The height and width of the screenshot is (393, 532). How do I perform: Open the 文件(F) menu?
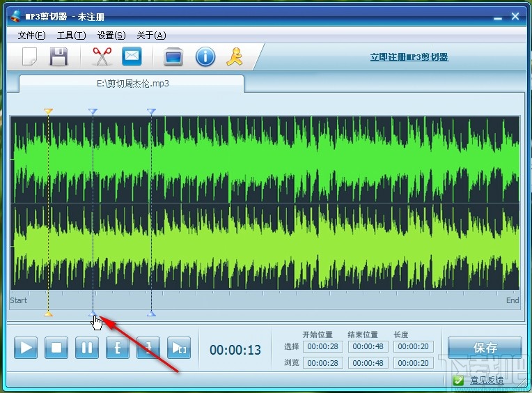click(31, 36)
